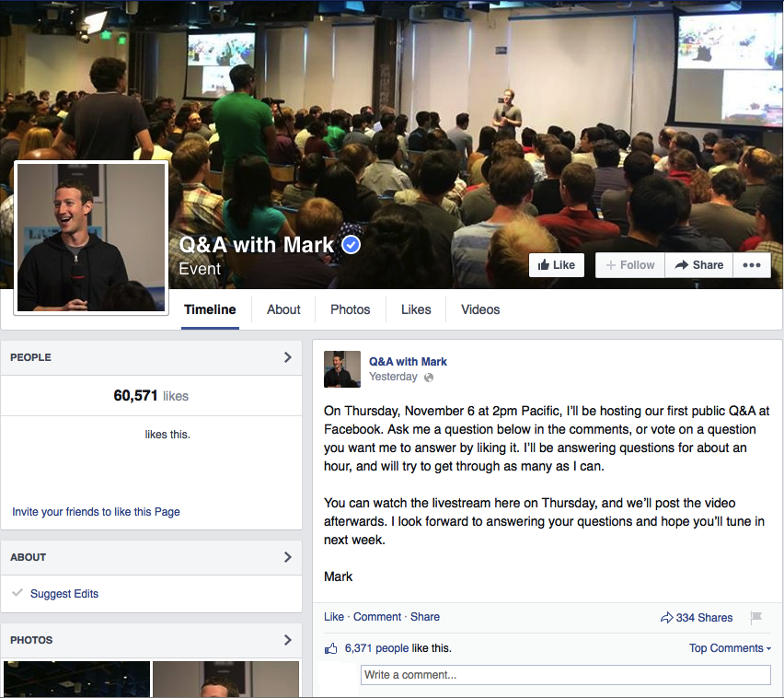The image size is (784, 698).
Task: Click the small post author avatar
Action: pos(342,369)
